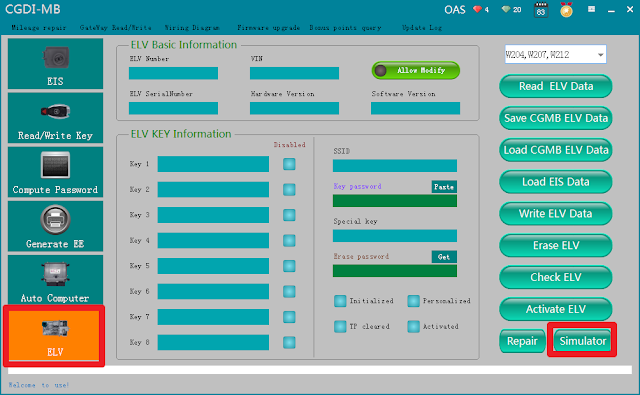Click the Key 8 data field

[213, 342]
